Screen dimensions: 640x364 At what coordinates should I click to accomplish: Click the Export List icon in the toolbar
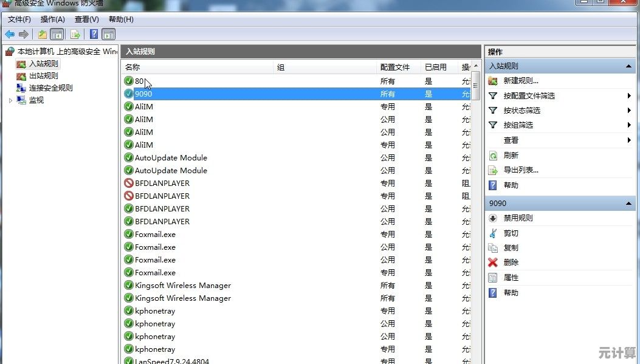(x=75, y=34)
